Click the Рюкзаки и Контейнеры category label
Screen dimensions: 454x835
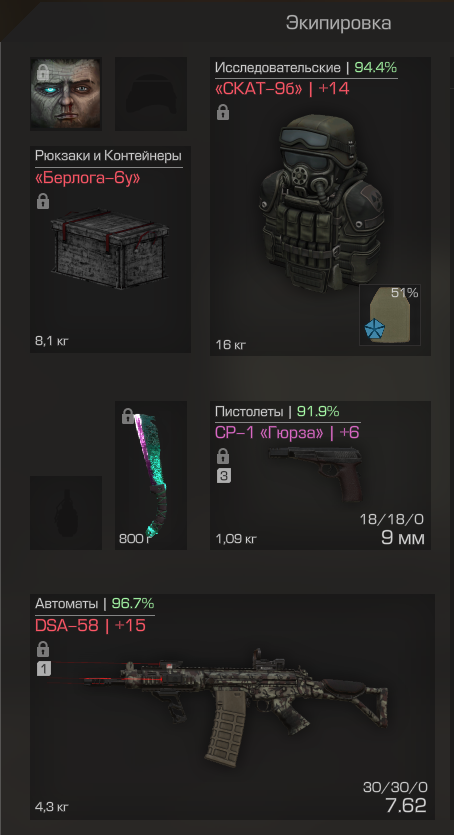(109, 155)
